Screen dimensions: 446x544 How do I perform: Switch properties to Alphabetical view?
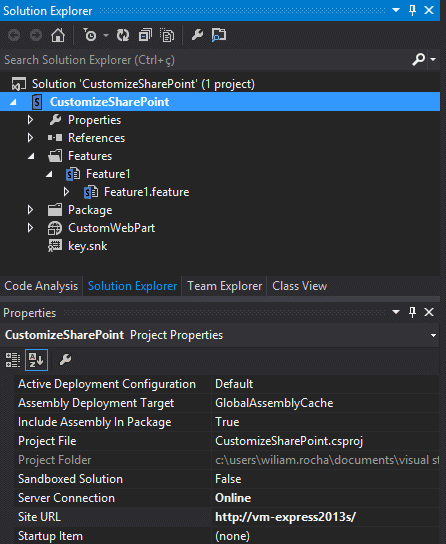[36, 360]
